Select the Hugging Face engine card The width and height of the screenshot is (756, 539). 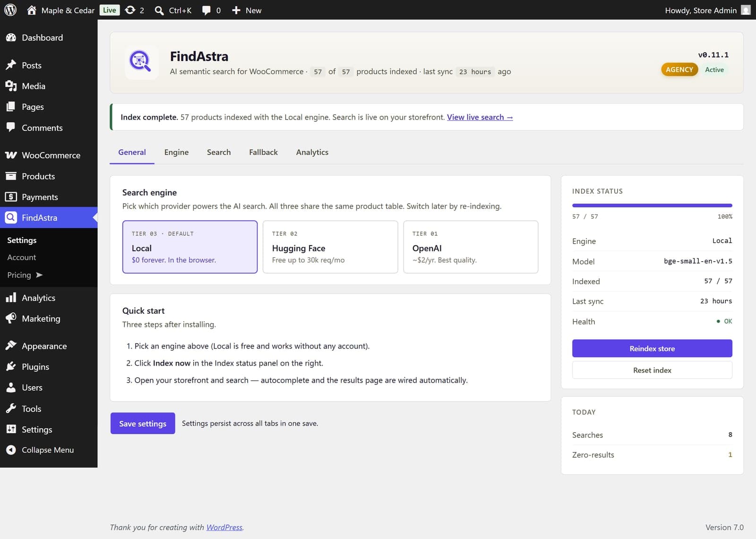[x=330, y=247]
